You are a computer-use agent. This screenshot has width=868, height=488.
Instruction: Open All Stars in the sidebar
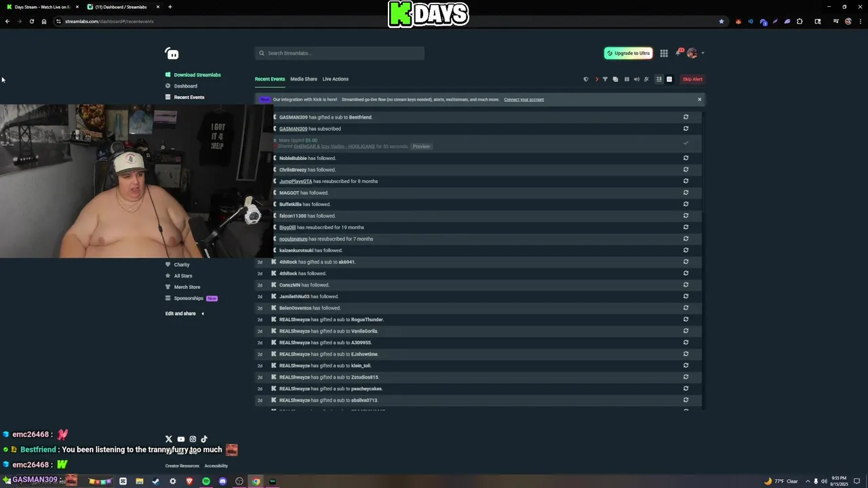(178, 276)
